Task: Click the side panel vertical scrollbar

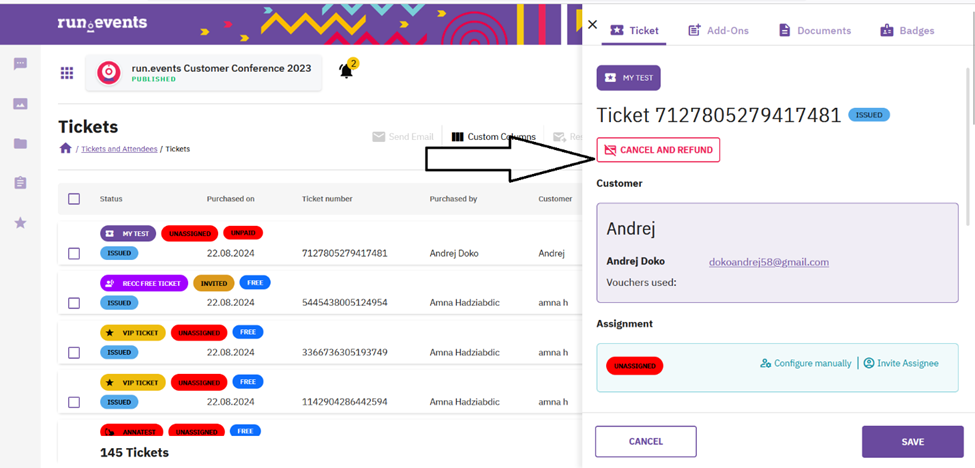Action: 967,146
